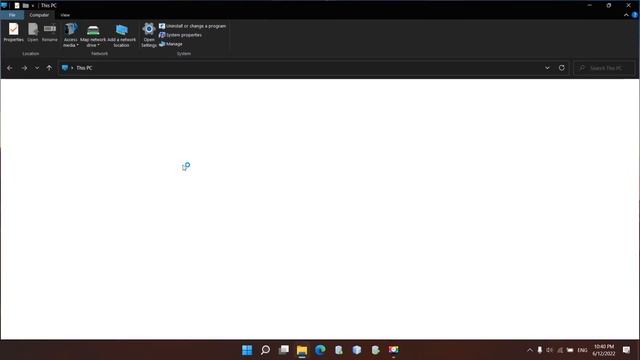Go up one folder level
The image size is (640, 360).
pos(49,68)
